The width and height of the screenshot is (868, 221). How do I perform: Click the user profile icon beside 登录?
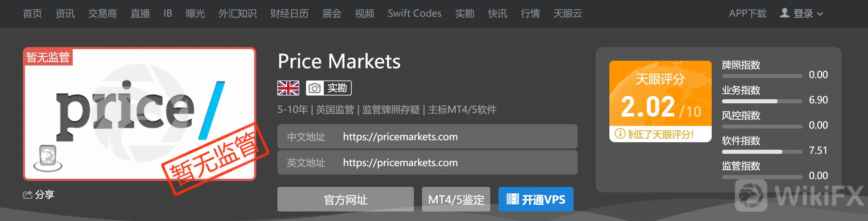coord(785,13)
